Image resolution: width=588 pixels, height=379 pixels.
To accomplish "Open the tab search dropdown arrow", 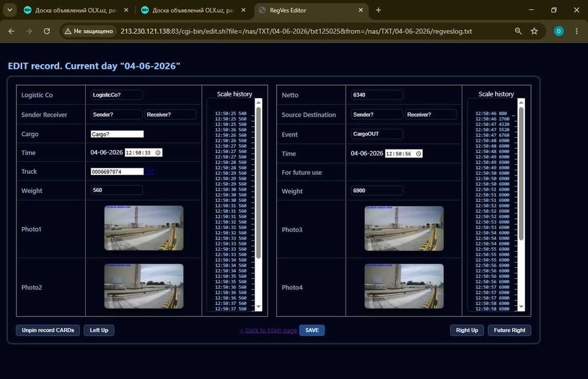I will [x=10, y=10].
